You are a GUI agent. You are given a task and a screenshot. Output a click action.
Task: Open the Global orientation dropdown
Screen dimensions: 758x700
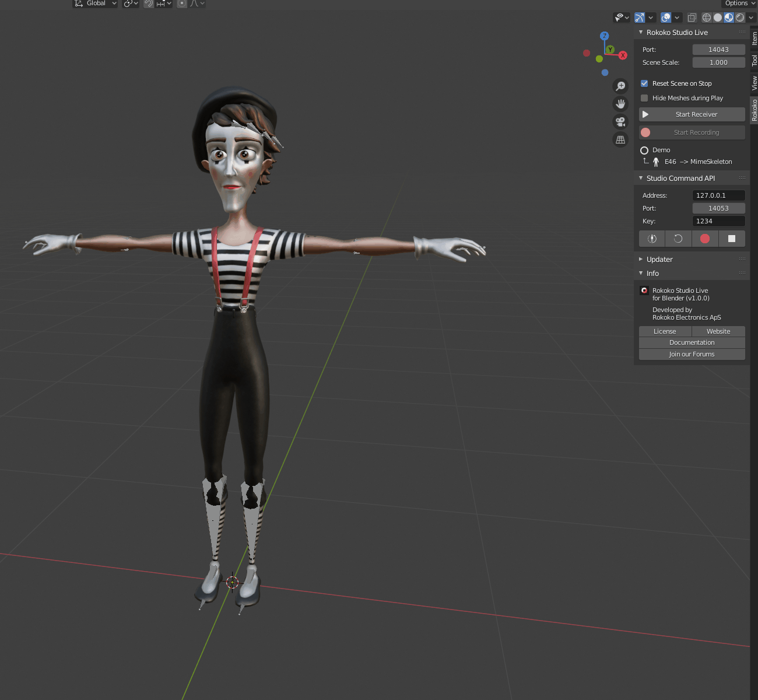tap(96, 3)
